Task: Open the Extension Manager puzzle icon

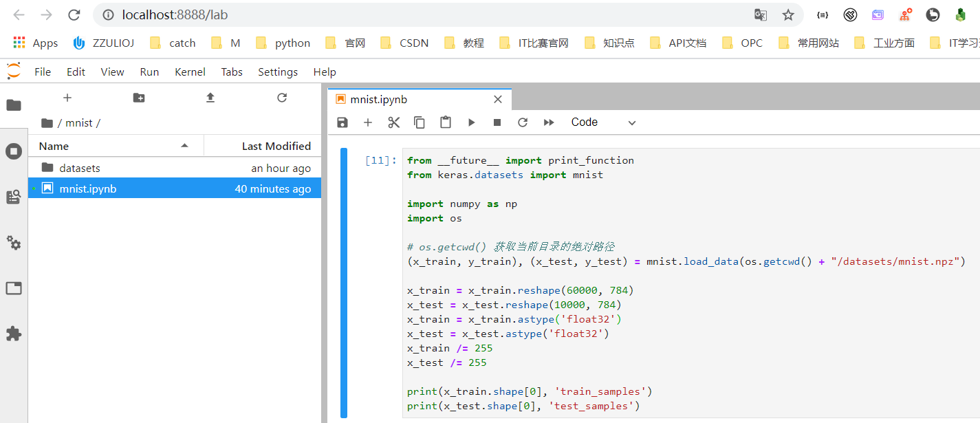Action: [x=14, y=334]
